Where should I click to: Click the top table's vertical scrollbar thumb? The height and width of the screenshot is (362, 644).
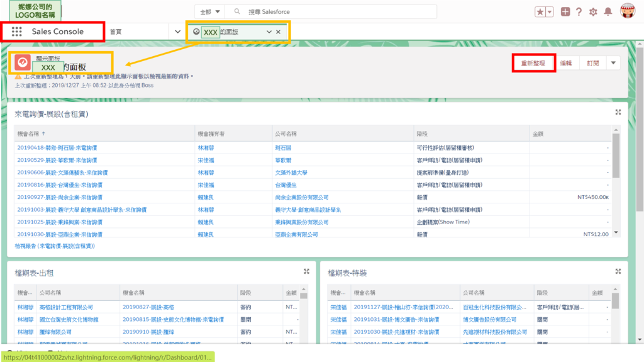tap(616, 156)
